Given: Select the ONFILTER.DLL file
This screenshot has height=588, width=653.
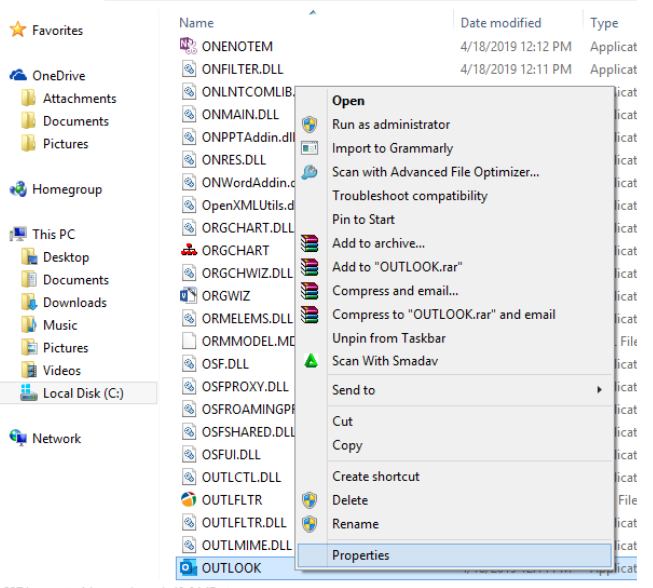Looking at the screenshot, I should point(242,69).
